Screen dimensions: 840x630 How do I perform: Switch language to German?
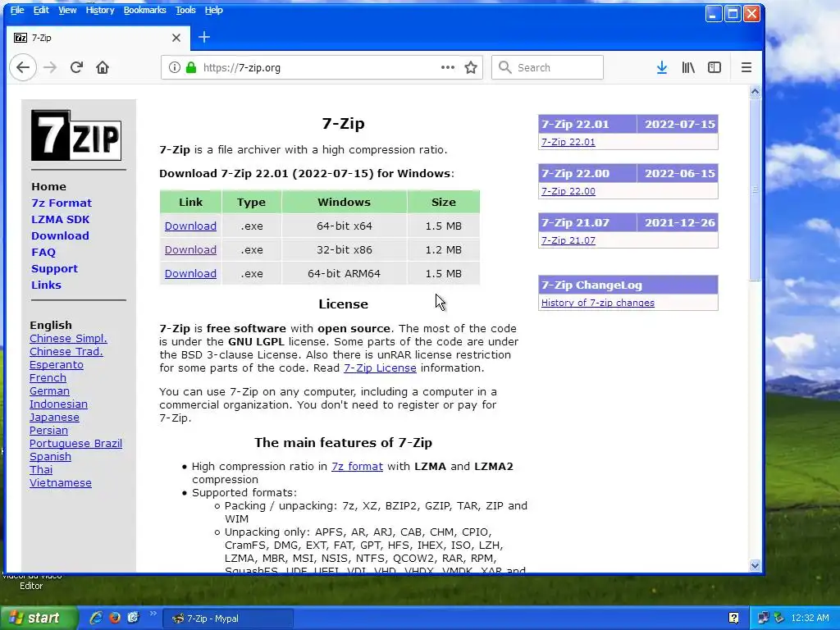click(49, 391)
